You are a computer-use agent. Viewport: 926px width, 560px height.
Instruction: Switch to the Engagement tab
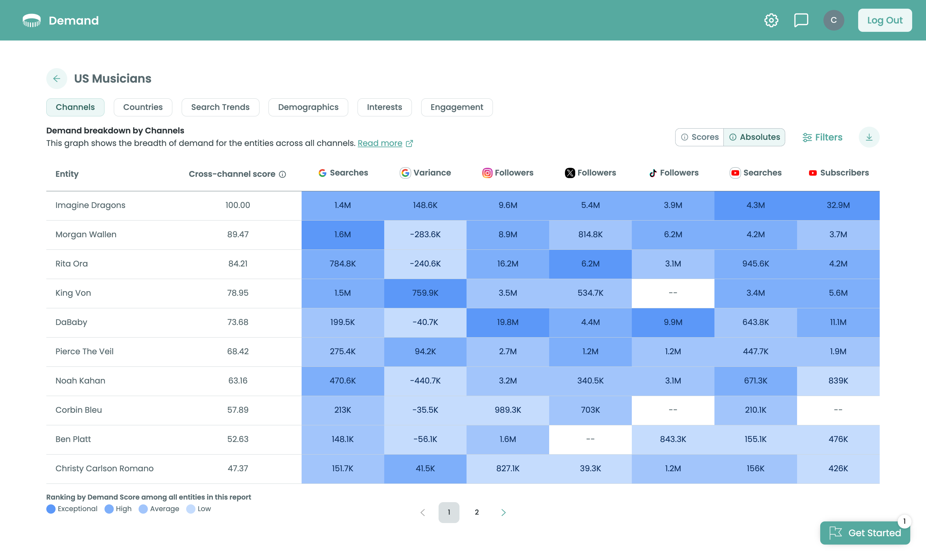(x=457, y=107)
